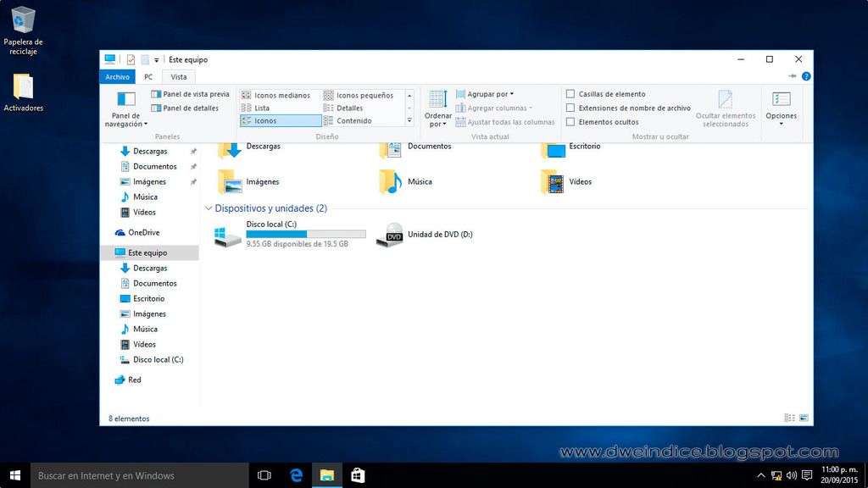The image size is (868, 488).
Task: Toggle Extensiones de nombre de archivo checkbox
Action: 570,108
